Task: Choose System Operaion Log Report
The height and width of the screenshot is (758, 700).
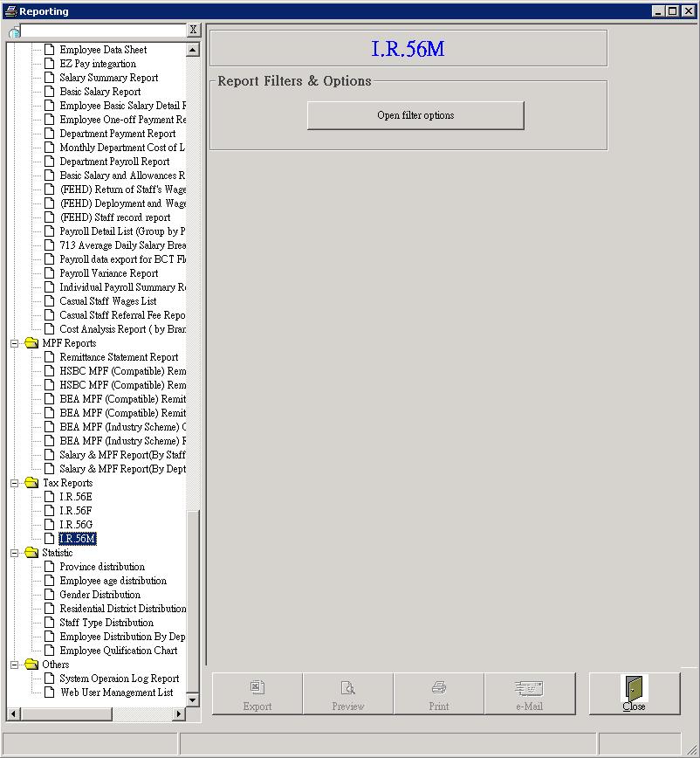Action: tap(119, 679)
